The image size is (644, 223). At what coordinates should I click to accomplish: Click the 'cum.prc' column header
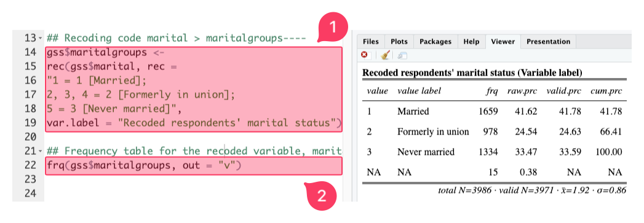pyautogui.click(x=606, y=91)
